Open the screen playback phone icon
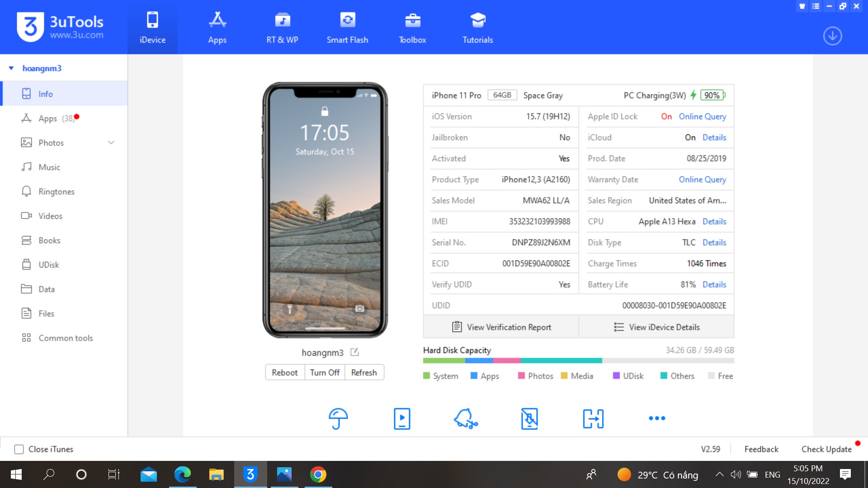 [402, 418]
